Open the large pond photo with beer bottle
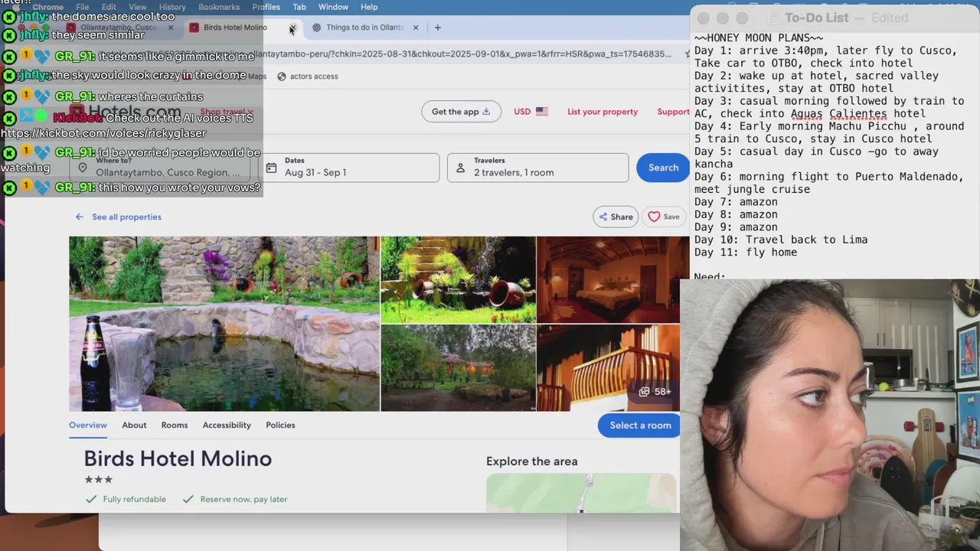Viewport: 980px width, 551px height. [x=224, y=324]
